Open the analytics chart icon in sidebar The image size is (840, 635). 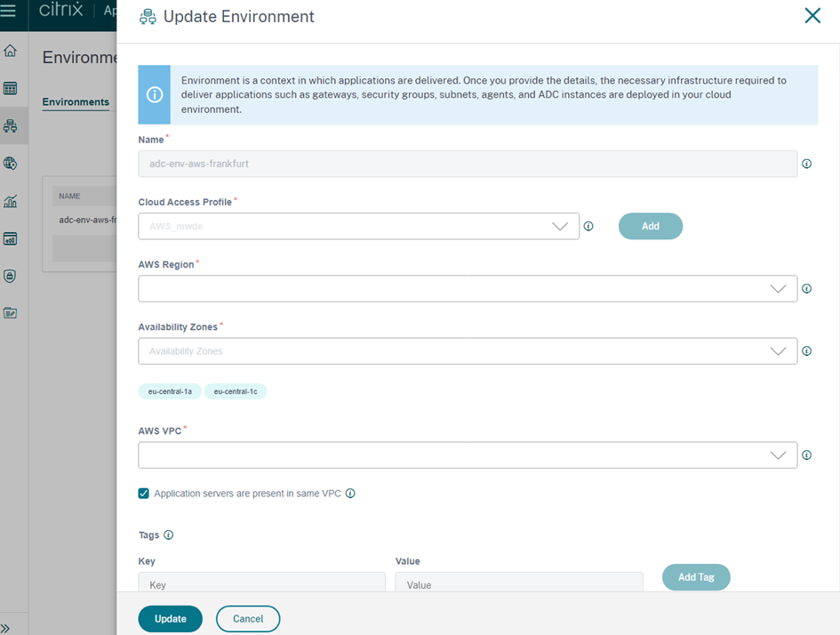11,201
